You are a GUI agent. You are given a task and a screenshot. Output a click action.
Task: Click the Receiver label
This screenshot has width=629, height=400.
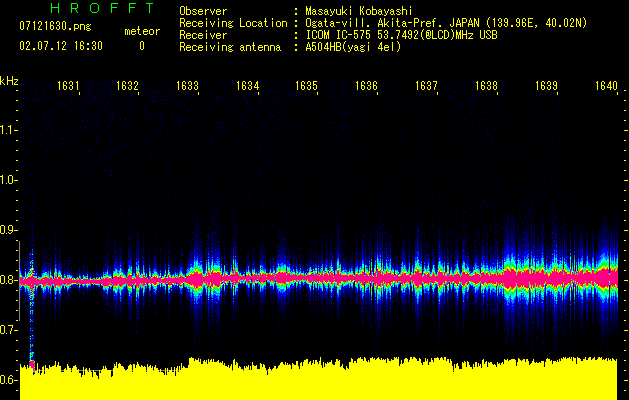point(203,35)
